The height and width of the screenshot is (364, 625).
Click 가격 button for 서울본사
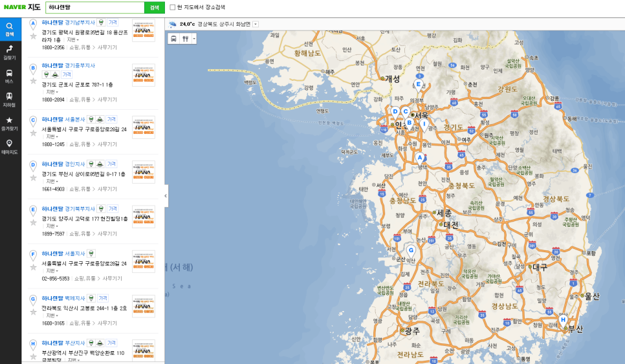(111, 119)
